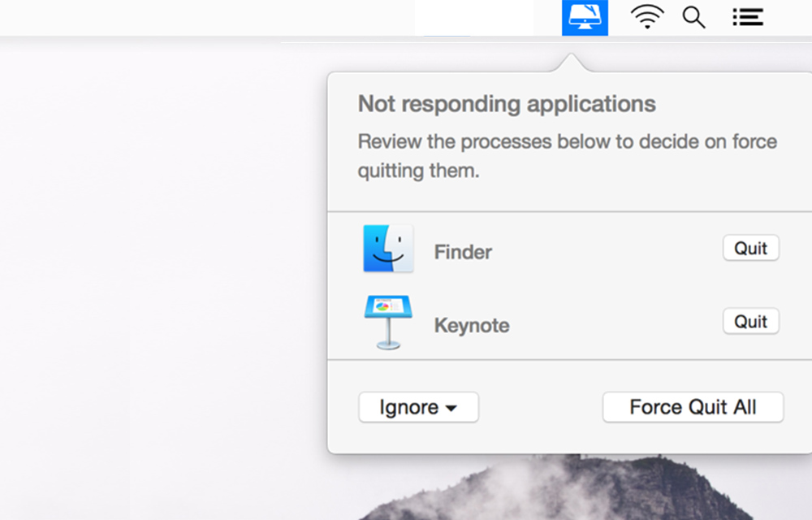812x520 pixels.
Task: Click the Finder label text
Action: 462,252
